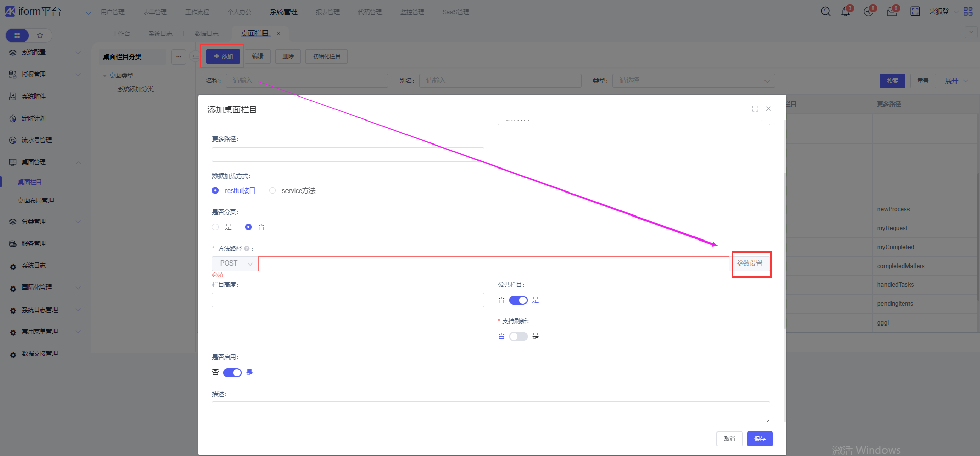Toggle the 公共栏目 switch
Viewport: 980px width, 456px height.
[518, 300]
